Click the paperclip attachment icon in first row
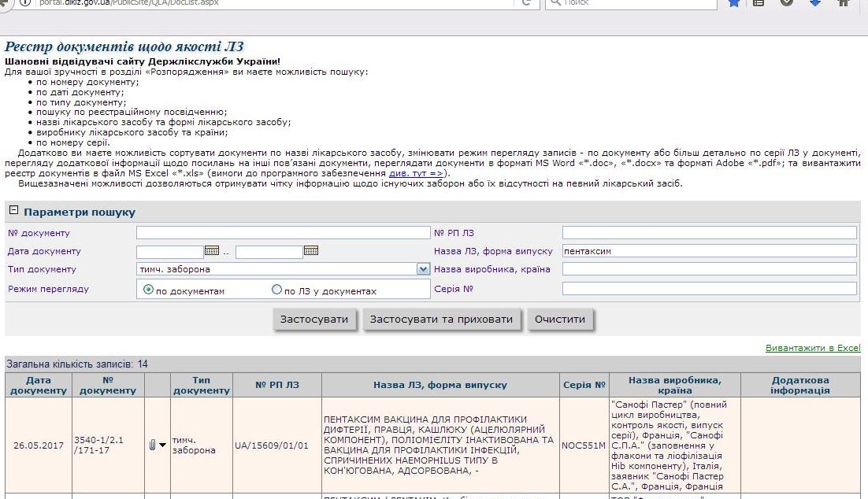Image resolution: width=868 pixels, height=499 pixels. click(152, 445)
